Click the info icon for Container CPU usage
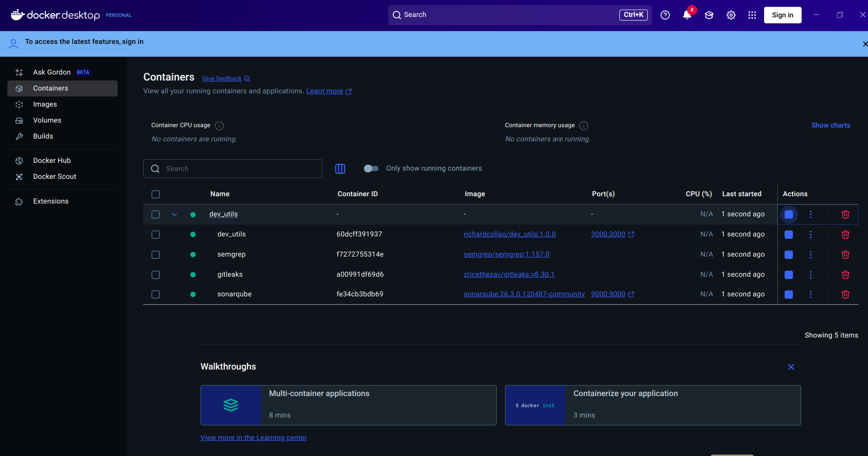The height and width of the screenshot is (456, 868). point(219,126)
